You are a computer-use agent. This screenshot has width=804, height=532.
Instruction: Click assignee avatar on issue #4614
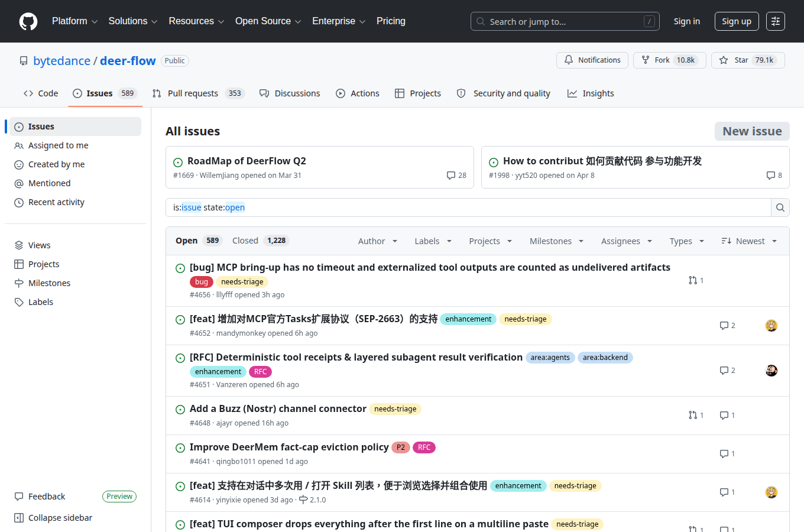[771, 492]
